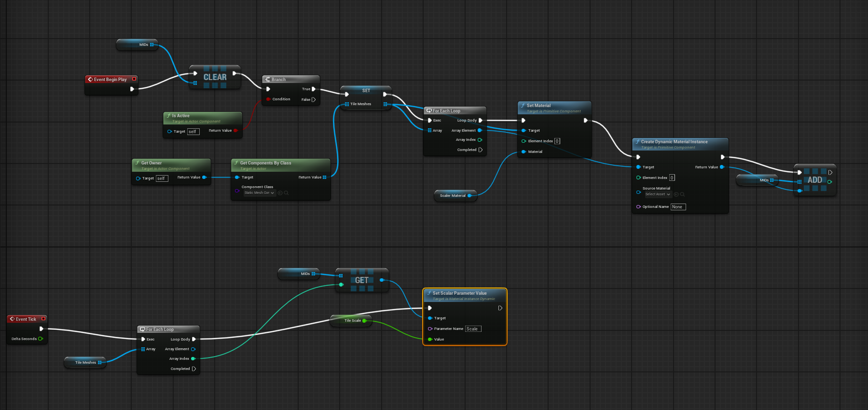Click the Optional Name field showing None
The height and width of the screenshot is (410, 868).
(x=678, y=207)
